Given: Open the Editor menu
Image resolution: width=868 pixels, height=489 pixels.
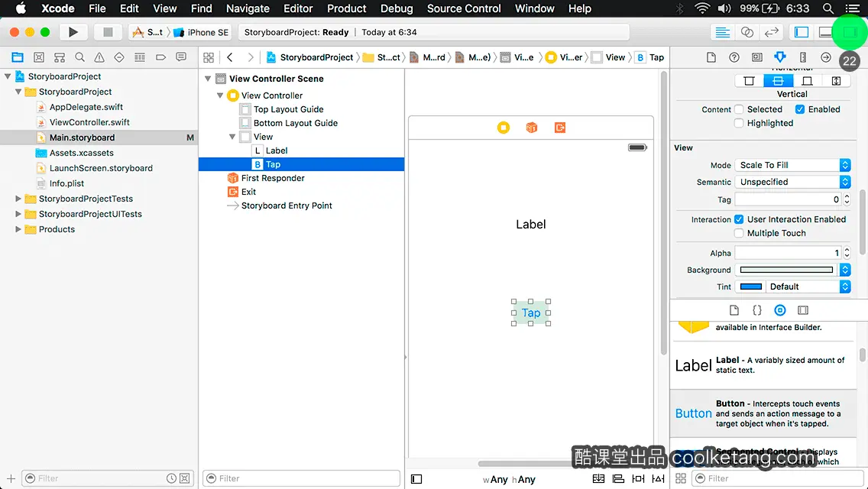Looking at the screenshot, I should point(298,8).
